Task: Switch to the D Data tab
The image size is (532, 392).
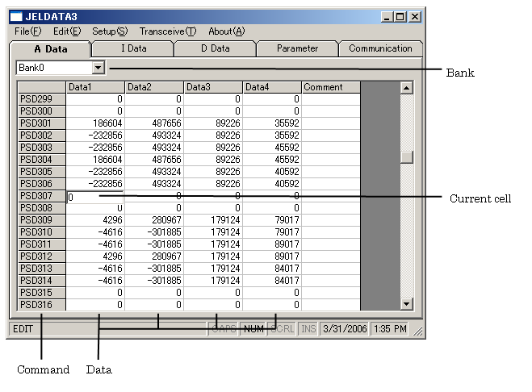Action: (x=215, y=48)
